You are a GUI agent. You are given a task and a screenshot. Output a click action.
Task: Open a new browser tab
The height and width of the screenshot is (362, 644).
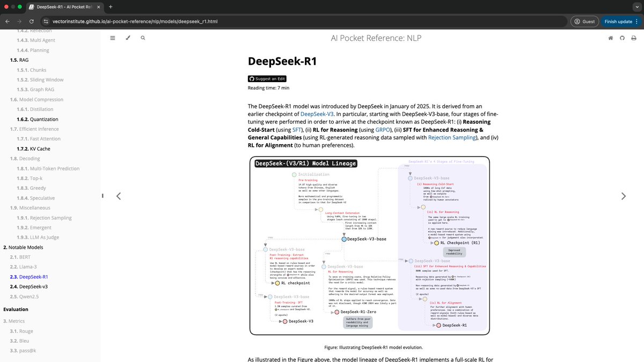tap(111, 7)
